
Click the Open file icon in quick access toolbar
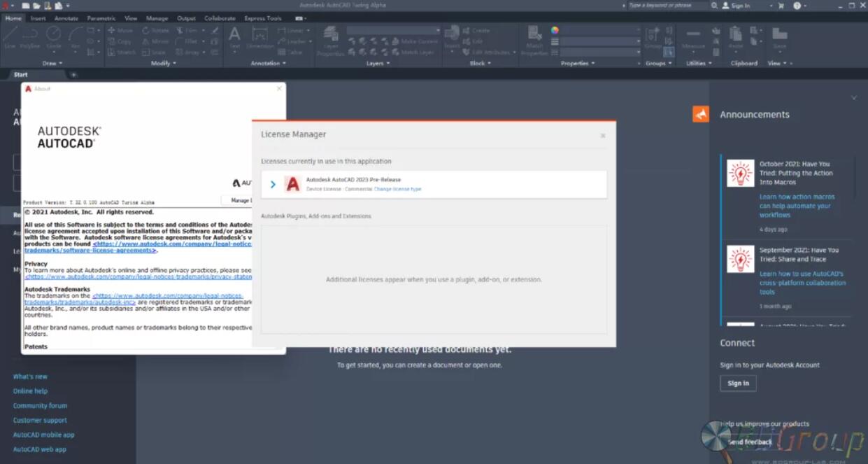coord(36,6)
